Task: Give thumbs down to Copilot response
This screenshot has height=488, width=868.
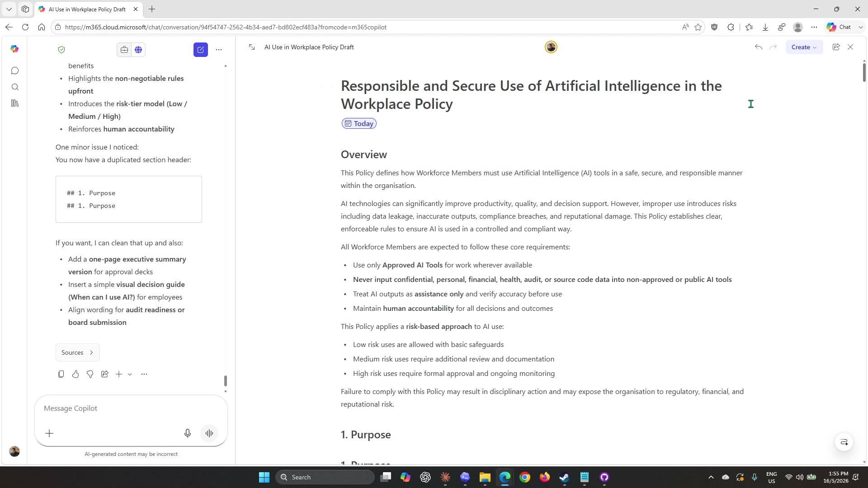Action: point(90,374)
